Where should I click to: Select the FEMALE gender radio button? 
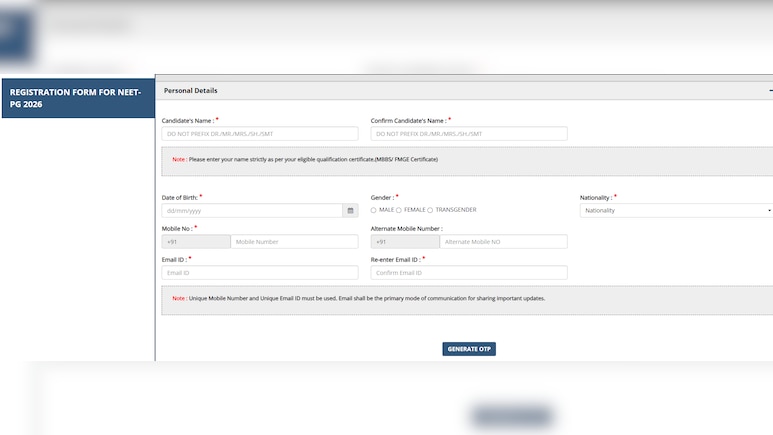399,210
